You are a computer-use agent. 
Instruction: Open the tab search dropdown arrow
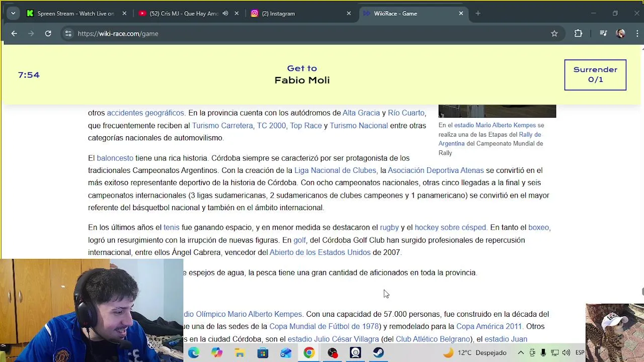(x=13, y=14)
